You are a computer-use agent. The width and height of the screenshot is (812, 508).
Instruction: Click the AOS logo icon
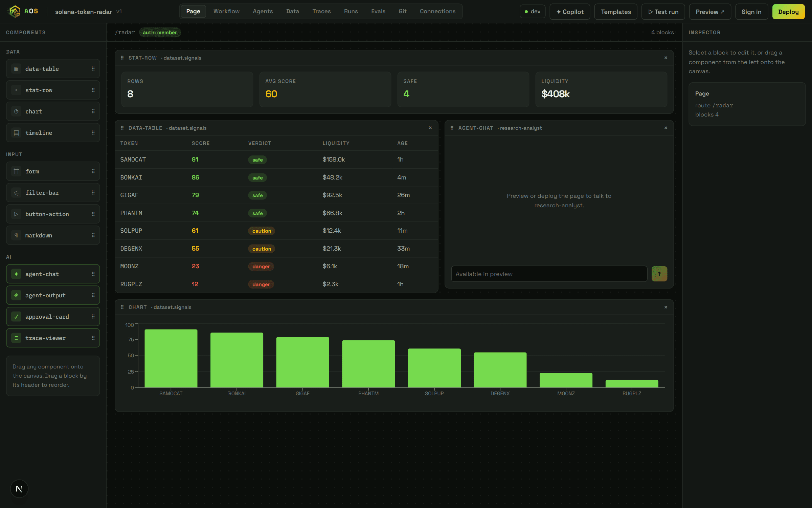[15, 12]
